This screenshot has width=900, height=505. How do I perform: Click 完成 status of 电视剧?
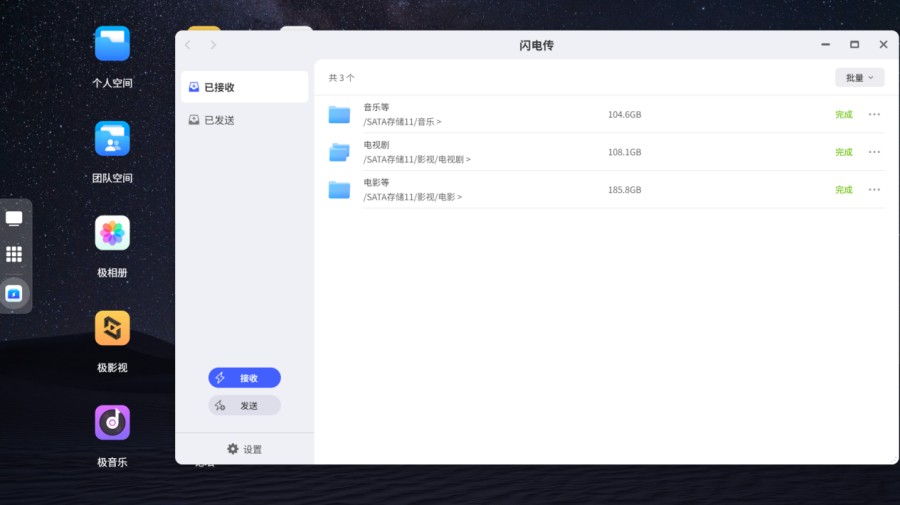(844, 152)
